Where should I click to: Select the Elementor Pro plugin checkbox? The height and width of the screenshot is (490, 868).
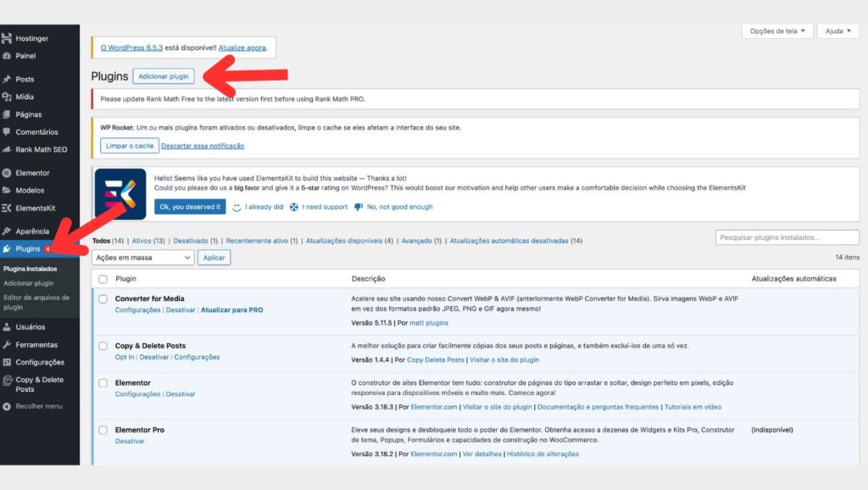(103, 430)
